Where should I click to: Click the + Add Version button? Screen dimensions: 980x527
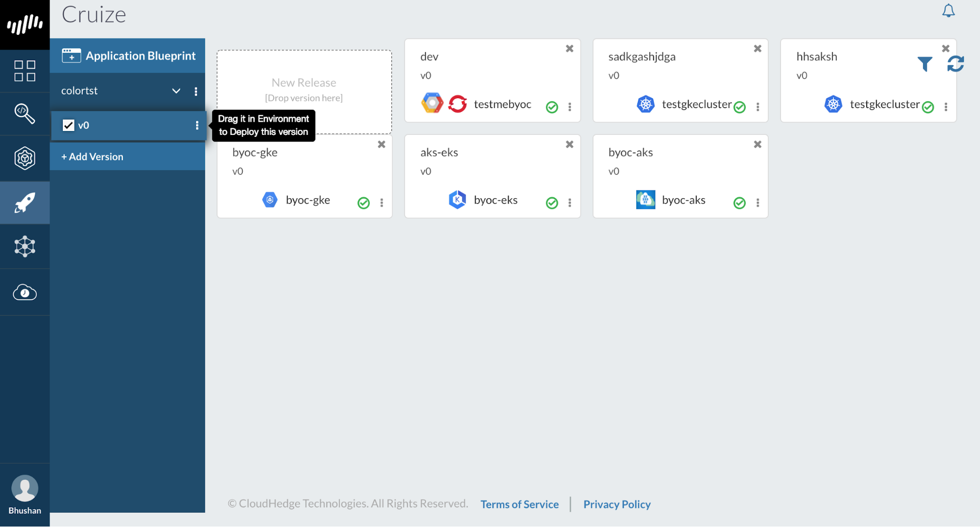click(92, 157)
